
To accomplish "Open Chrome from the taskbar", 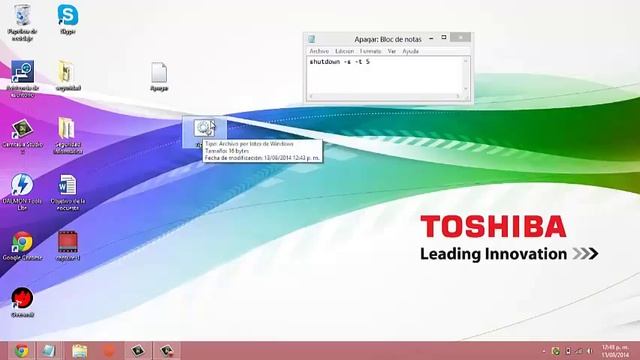I will [x=22, y=351].
